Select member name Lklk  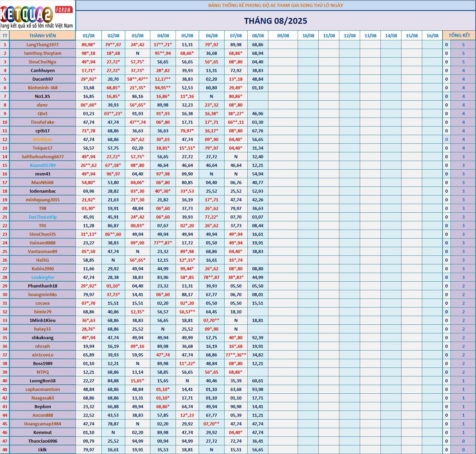coord(42,450)
